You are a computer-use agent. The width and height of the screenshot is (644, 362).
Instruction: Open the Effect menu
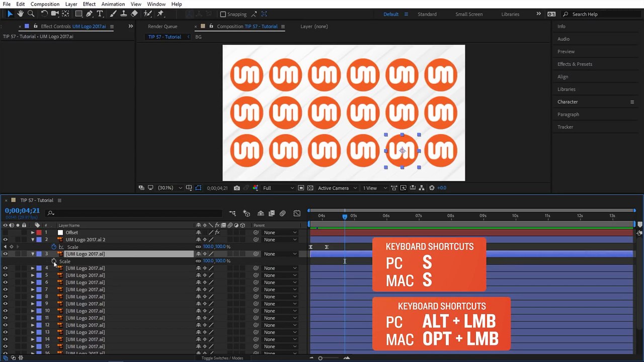point(89,4)
